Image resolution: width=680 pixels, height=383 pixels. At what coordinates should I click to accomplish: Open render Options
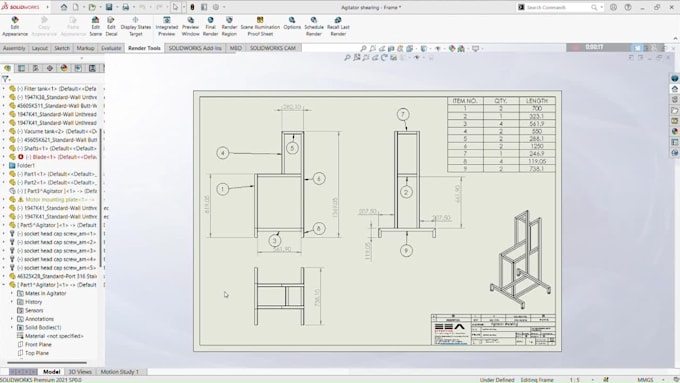(x=292, y=23)
